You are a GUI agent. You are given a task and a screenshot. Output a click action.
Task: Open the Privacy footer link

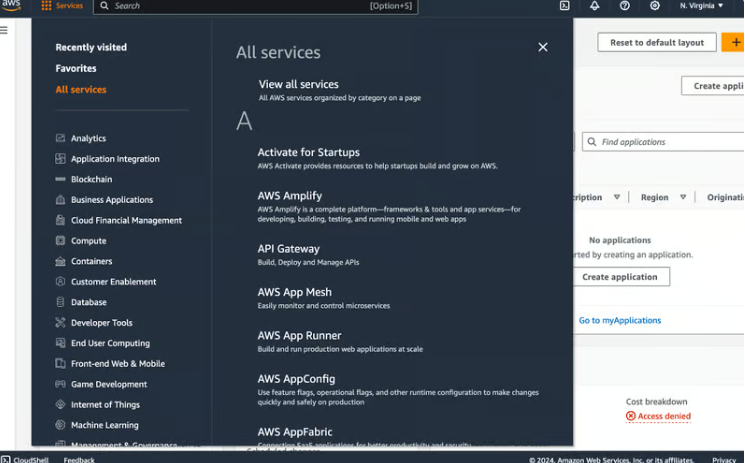[724, 460]
